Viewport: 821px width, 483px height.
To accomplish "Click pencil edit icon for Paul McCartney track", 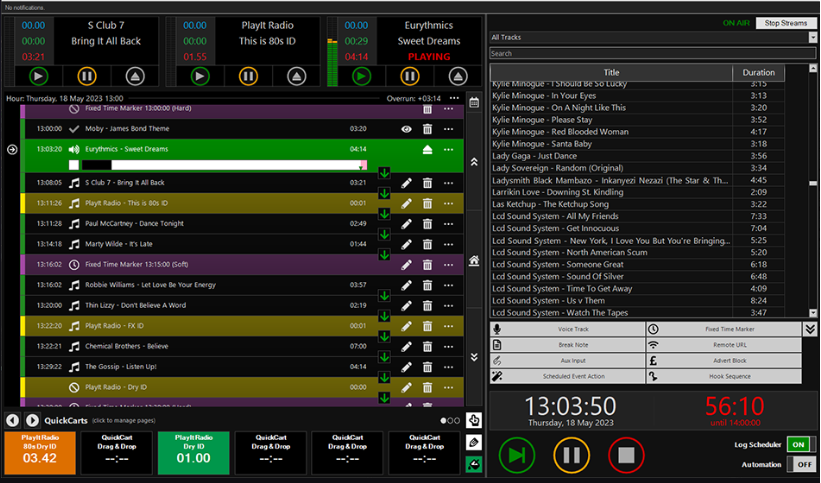I will pos(406,224).
